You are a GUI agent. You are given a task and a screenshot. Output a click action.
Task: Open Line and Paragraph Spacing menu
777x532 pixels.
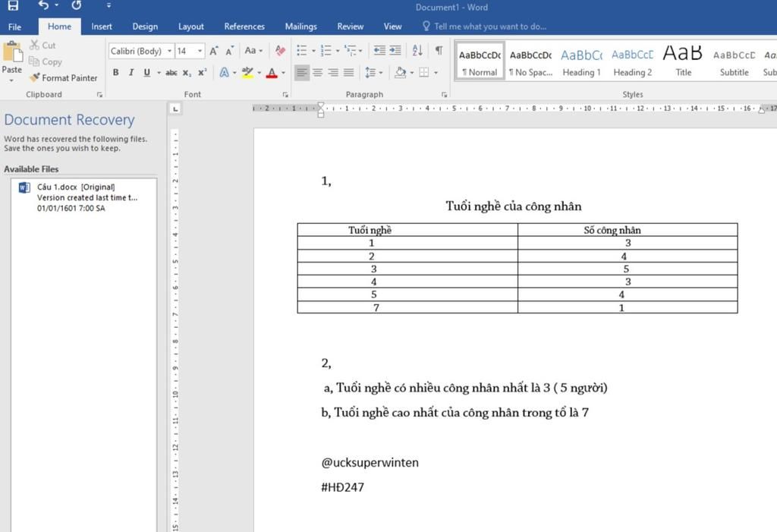point(373,73)
